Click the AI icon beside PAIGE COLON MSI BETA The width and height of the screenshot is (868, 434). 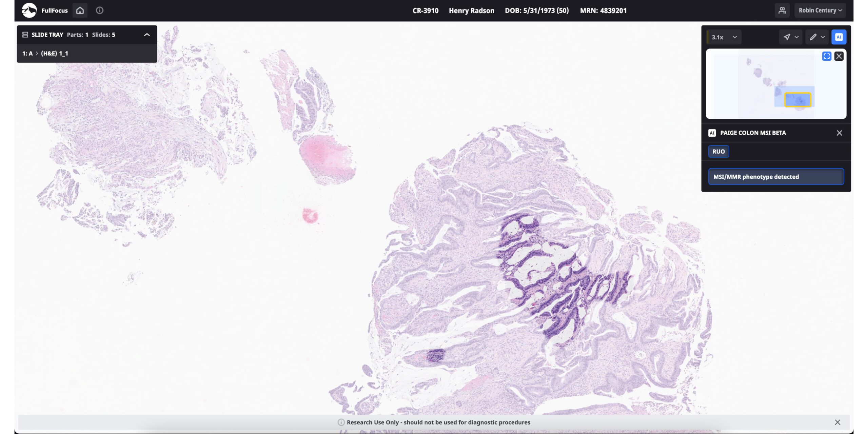click(x=712, y=133)
